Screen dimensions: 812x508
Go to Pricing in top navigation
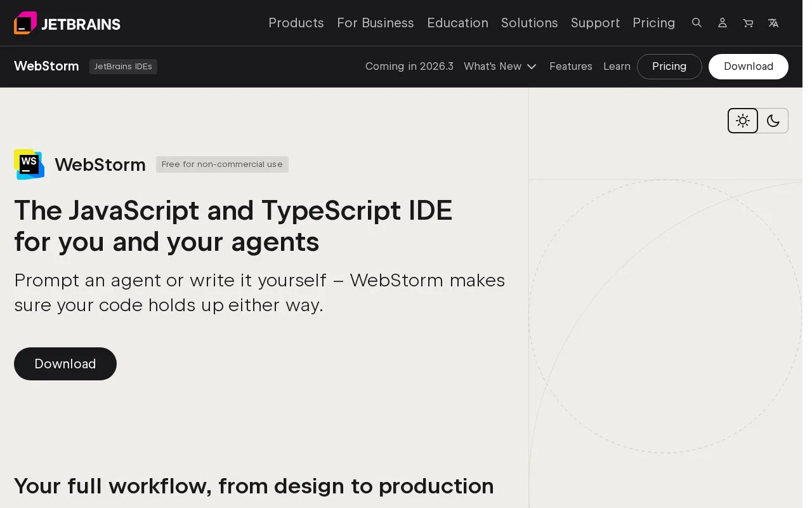click(654, 23)
